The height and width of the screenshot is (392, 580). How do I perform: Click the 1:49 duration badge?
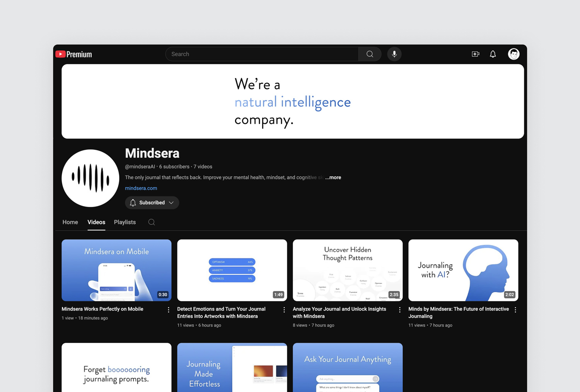point(278,295)
